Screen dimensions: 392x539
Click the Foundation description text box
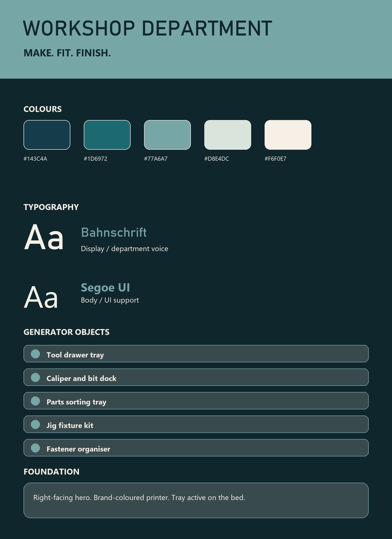(196, 500)
